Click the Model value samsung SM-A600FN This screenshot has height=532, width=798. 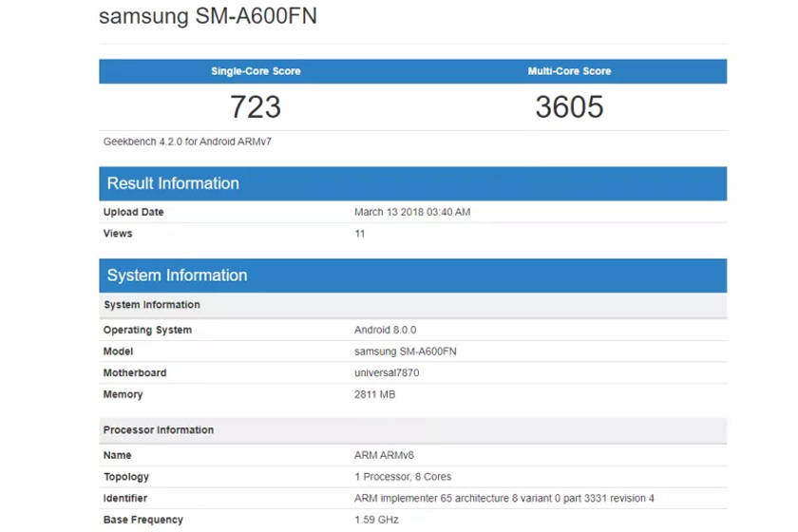click(x=406, y=351)
